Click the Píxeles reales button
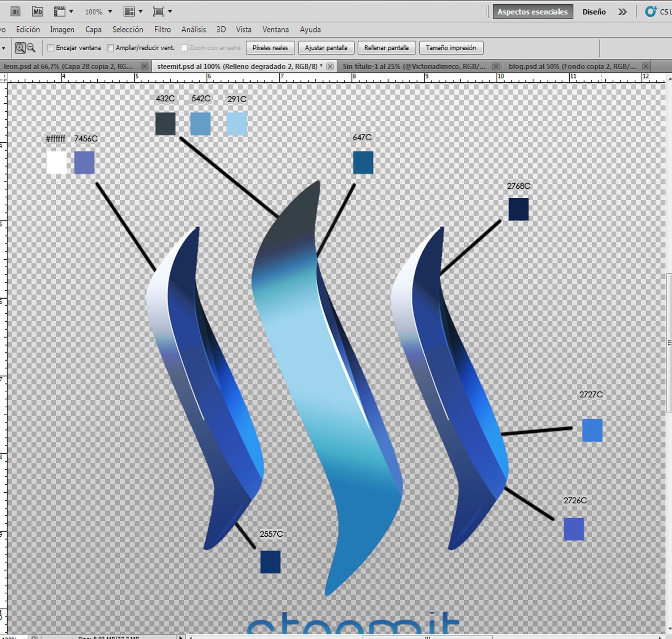The height and width of the screenshot is (639, 672). [x=270, y=48]
